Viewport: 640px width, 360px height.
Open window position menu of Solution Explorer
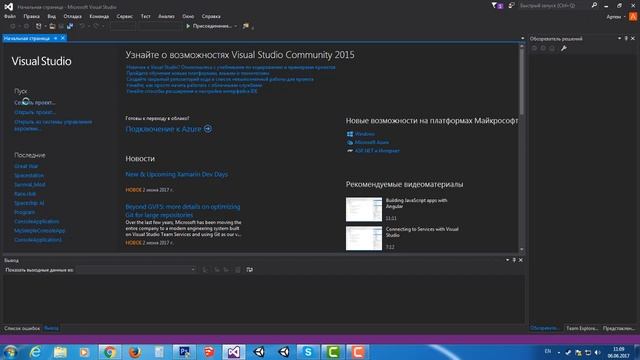(620, 38)
